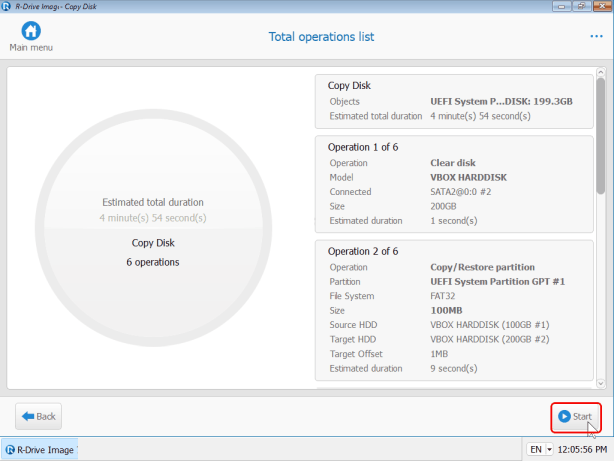Click 'Copy Disk' label in the circle
Image resolution: width=614 pixels, height=461 pixels.
coord(153,243)
